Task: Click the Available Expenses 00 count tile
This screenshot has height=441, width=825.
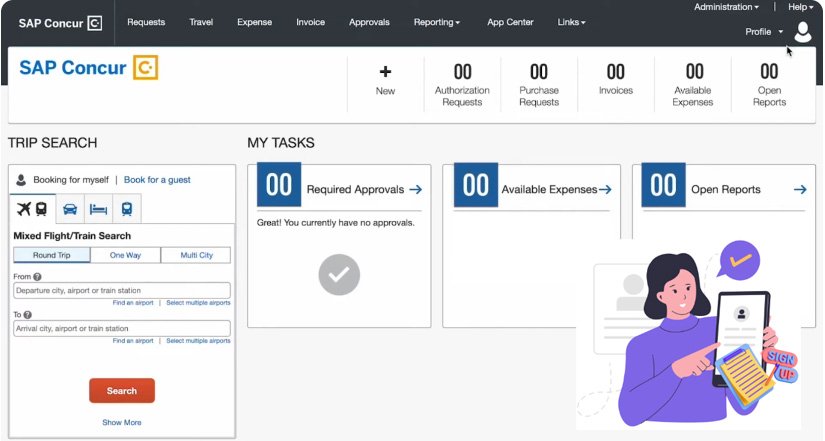Action: point(476,185)
